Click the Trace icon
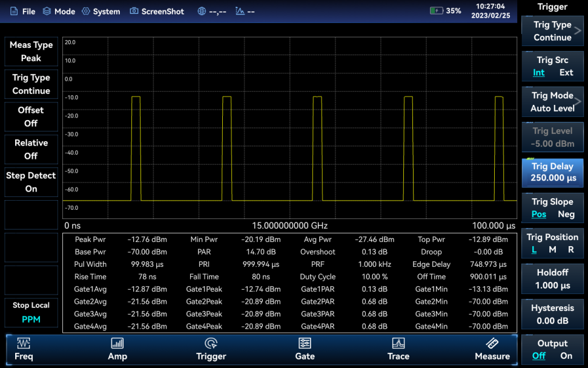 398,344
